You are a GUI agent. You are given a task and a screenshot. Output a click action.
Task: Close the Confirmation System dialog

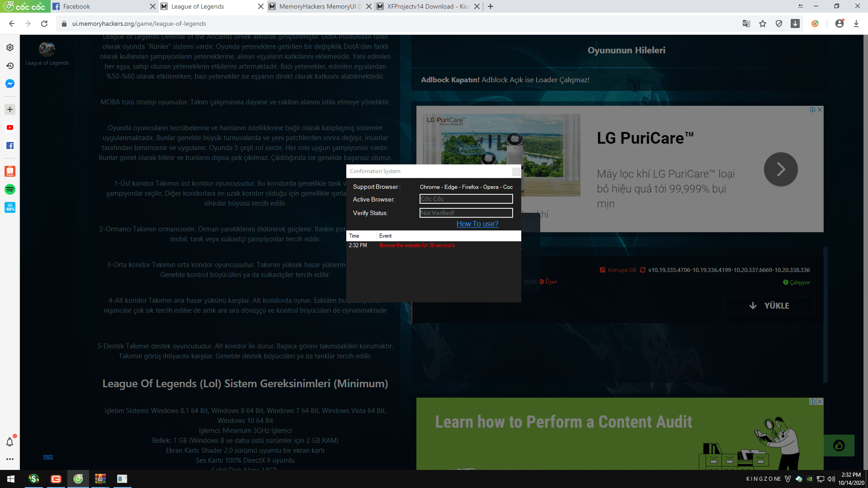(516, 172)
